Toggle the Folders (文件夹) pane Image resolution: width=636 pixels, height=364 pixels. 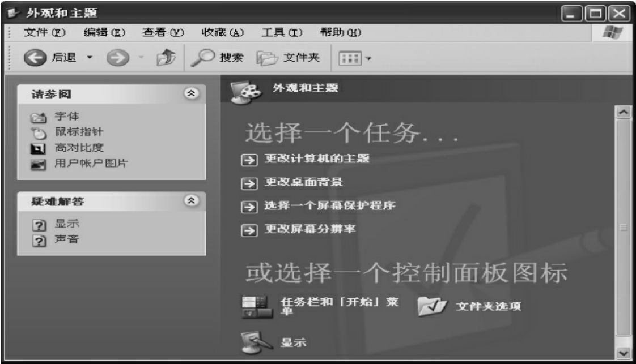tap(288, 58)
